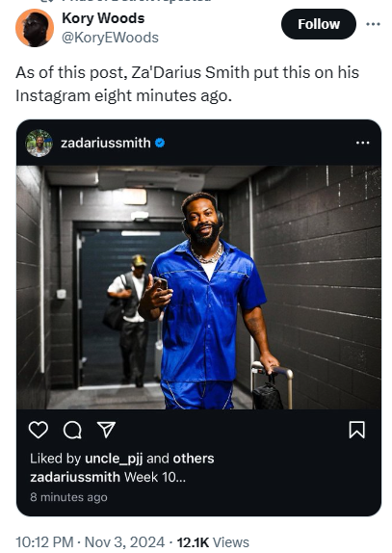Open the Instagram post three-dot options
Image resolution: width=392 pixels, height=553 pixels.
pyautogui.click(x=363, y=143)
